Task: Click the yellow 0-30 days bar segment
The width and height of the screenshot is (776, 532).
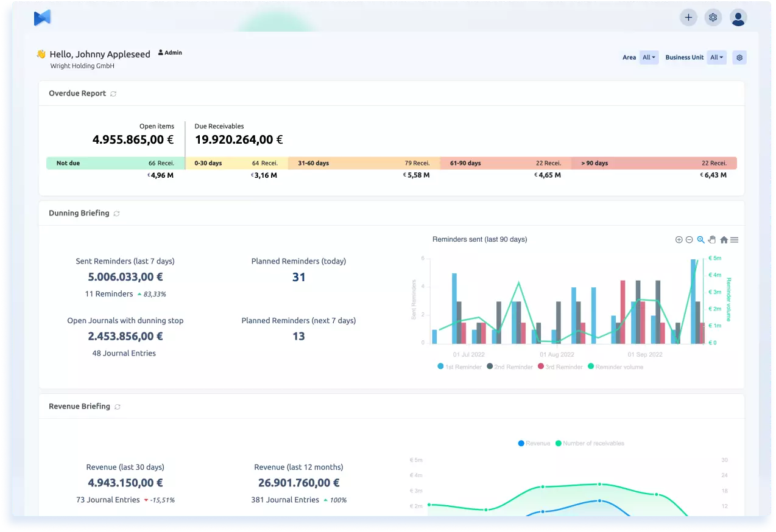Action: click(x=236, y=163)
